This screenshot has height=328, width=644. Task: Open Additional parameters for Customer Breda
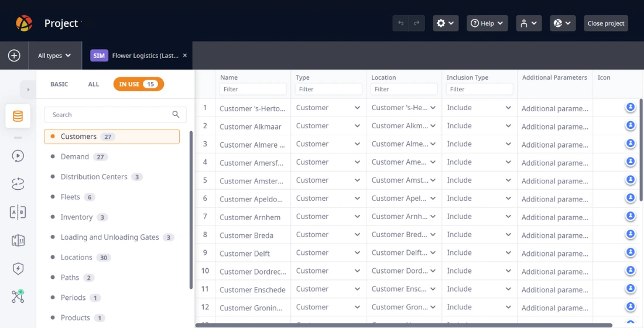point(555,235)
